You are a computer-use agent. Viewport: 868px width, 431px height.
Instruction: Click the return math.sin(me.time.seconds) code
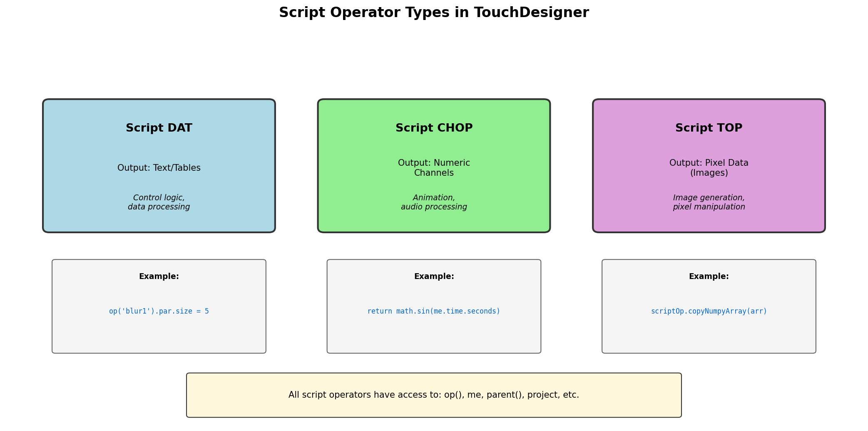[434, 311]
